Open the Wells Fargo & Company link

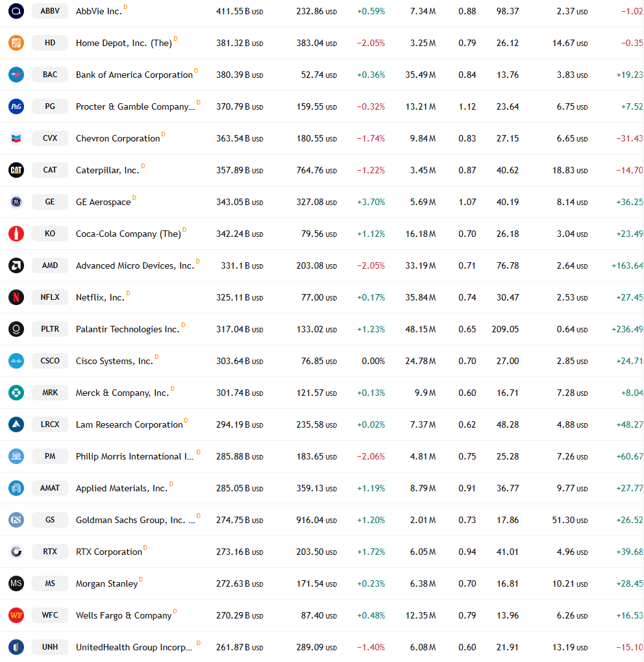click(x=123, y=615)
